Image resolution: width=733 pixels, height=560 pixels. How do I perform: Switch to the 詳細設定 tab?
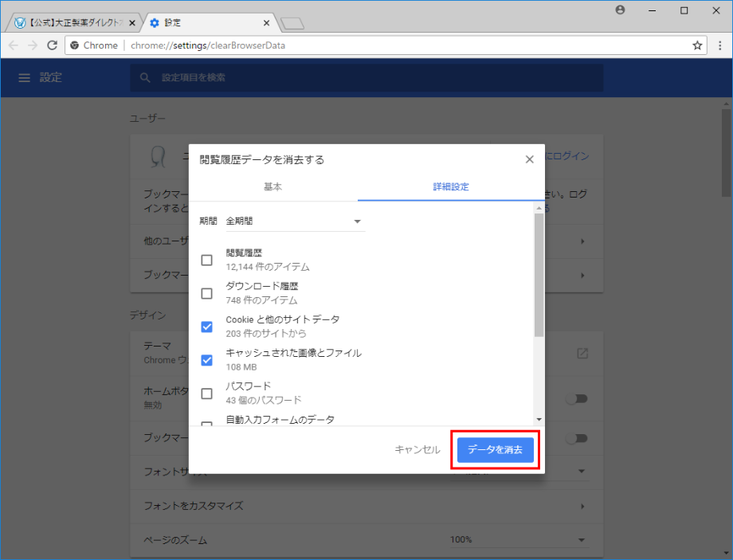451,187
